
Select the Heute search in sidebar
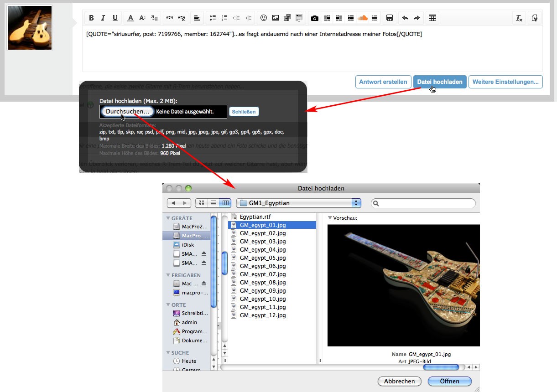(186, 361)
